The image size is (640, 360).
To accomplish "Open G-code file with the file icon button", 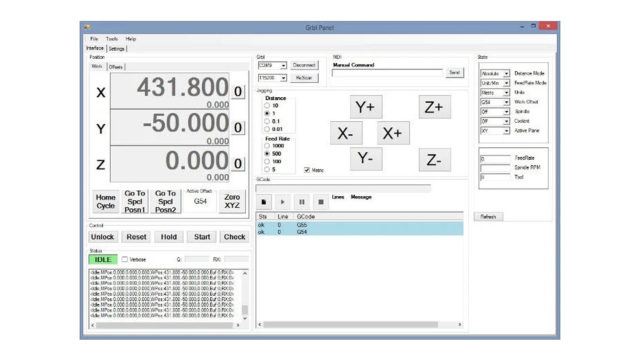I will coord(263,202).
